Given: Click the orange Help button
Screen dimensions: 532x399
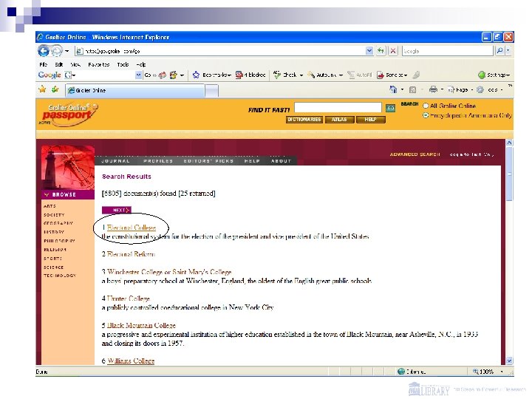Looking at the screenshot, I should click(x=370, y=120).
